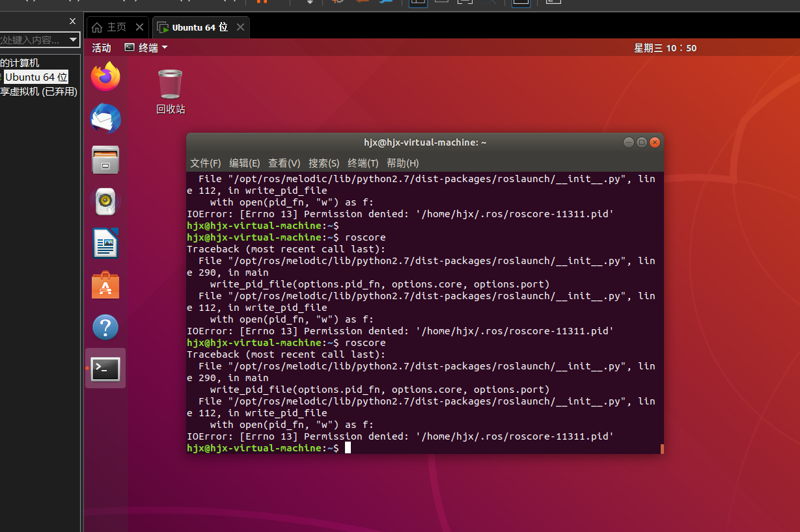
Task: Open Thunderbird mail from the dock
Action: 105,118
